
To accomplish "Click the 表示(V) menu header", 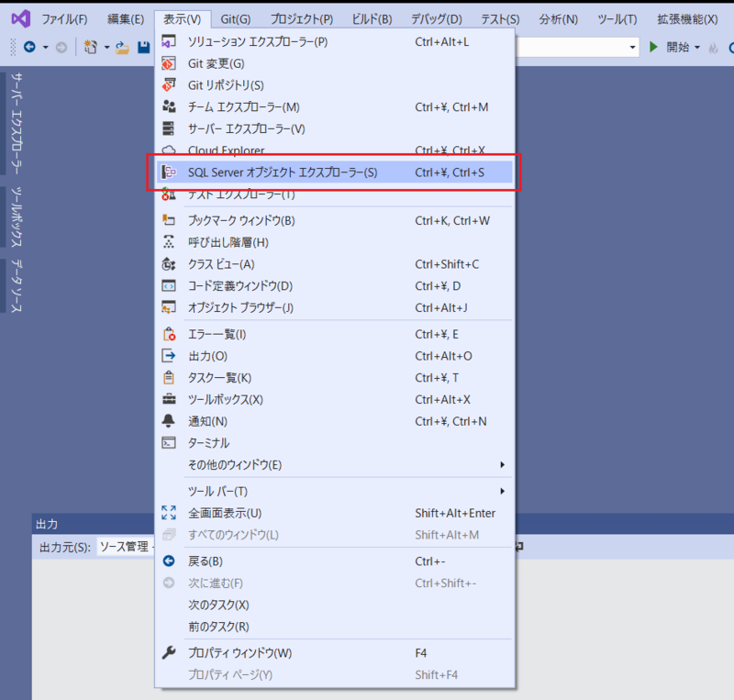I will click(182, 19).
